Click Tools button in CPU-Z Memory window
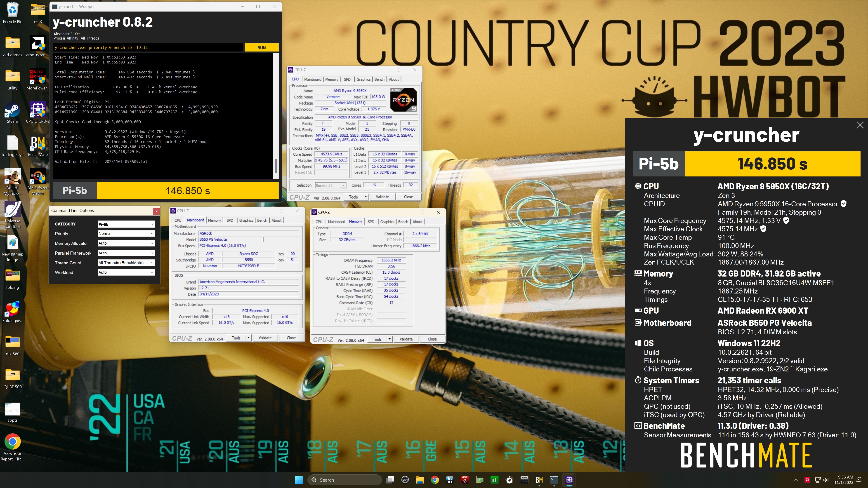Image resolution: width=868 pixels, height=488 pixels. (x=377, y=339)
